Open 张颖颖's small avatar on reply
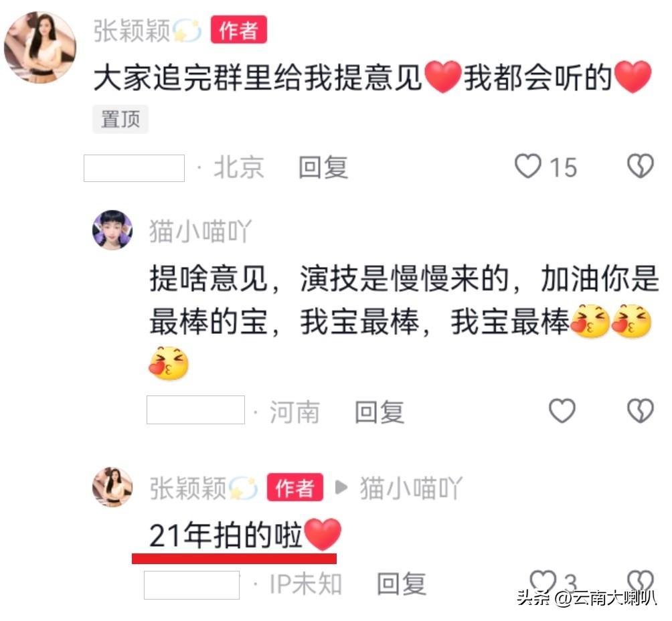This screenshot has width=672, height=621. click(112, 487)
